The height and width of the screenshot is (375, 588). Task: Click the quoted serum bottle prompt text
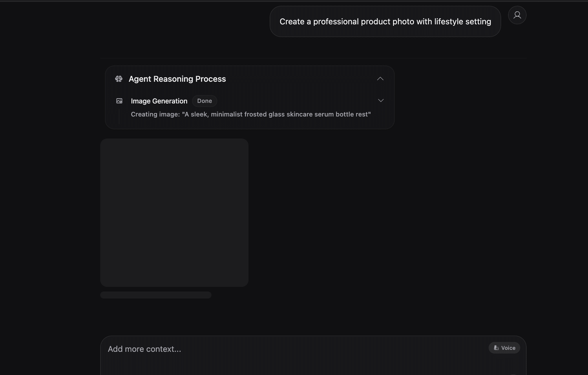pos(276,114)
